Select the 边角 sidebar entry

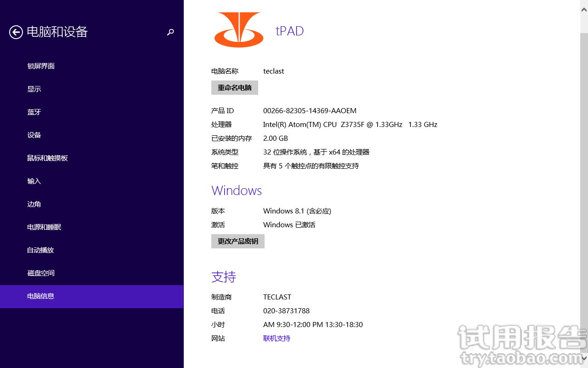click(x=34, y=204)
